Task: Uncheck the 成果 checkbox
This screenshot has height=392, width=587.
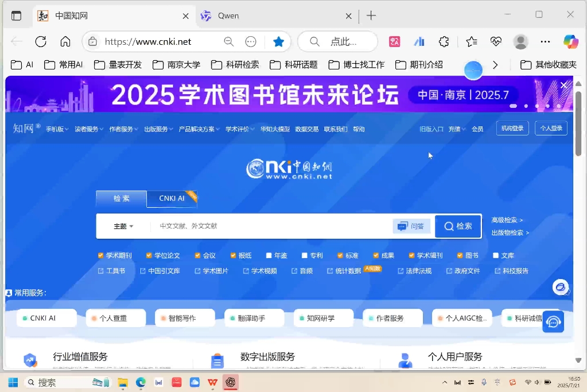Action: point(375,255)
